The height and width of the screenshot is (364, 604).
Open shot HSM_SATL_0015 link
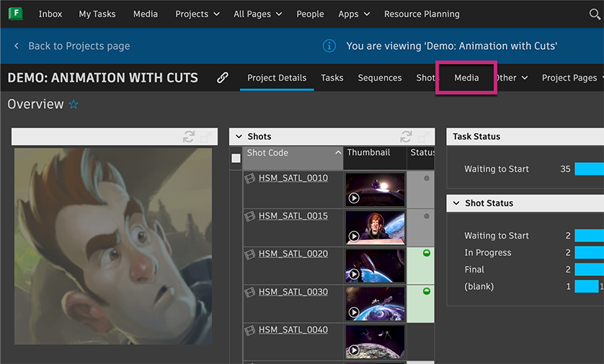coord(293,216)
